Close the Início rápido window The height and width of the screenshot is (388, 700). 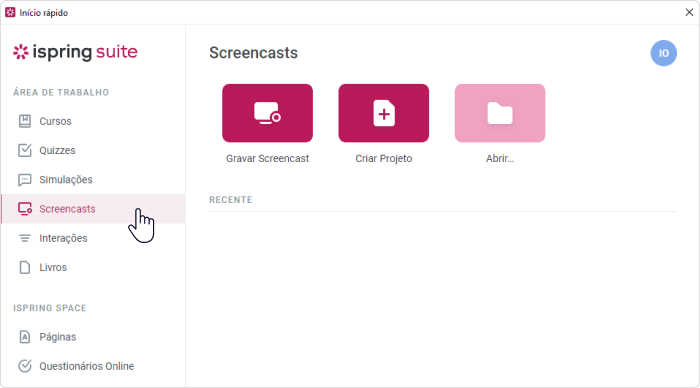click(x=689, y=13)
